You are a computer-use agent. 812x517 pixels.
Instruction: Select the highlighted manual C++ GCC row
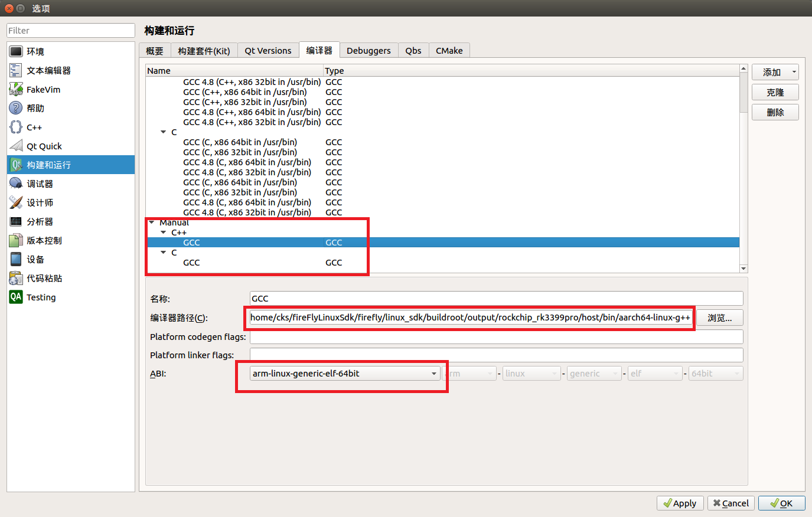point(443,243)
